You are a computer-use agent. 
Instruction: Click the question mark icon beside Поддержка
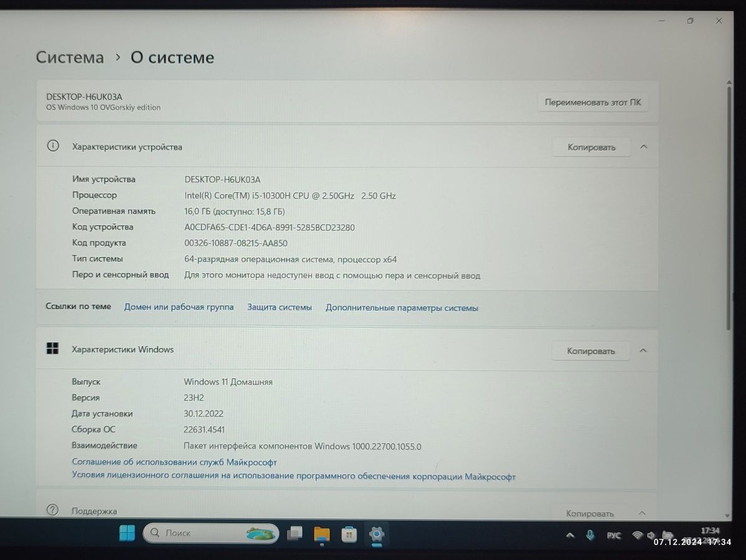(52, 510)
